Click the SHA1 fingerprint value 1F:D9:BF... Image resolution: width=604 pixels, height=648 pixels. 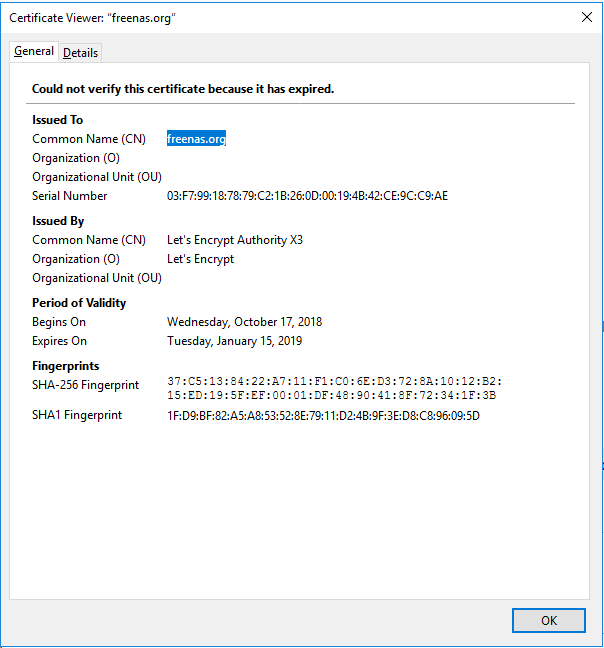point(323,416)
